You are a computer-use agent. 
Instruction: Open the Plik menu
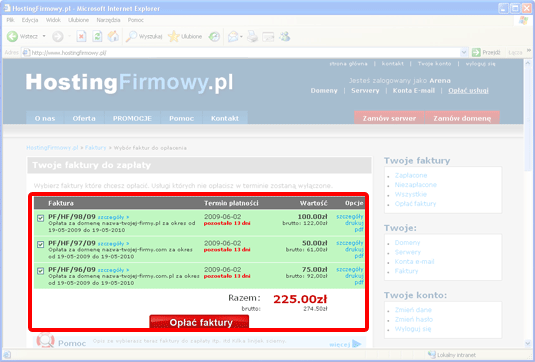coord(10,20)
